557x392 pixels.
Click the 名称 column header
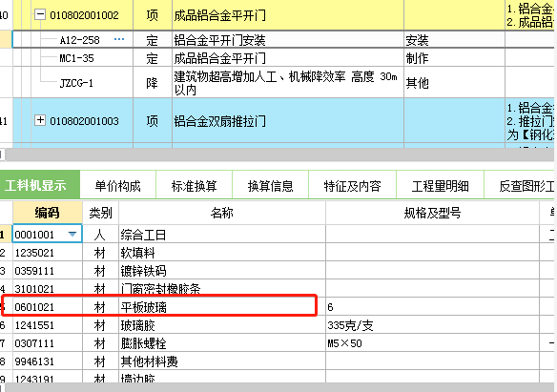222,213
